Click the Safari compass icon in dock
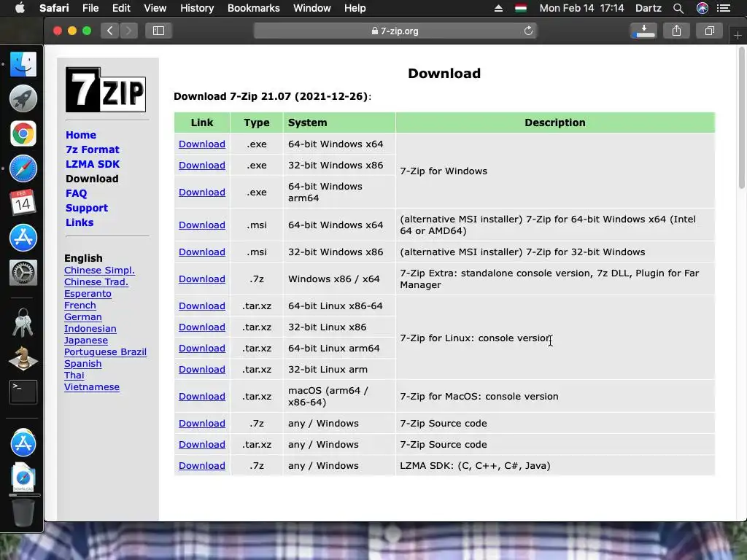 click(23, 168)
